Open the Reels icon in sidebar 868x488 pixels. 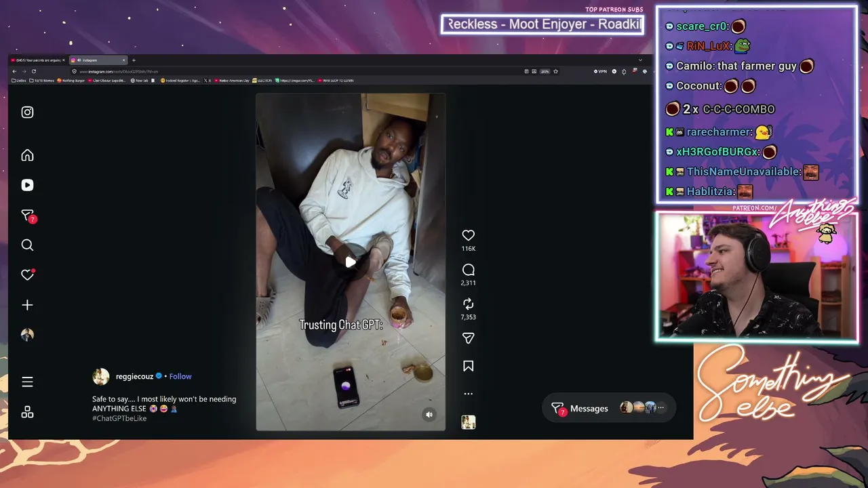27,185
